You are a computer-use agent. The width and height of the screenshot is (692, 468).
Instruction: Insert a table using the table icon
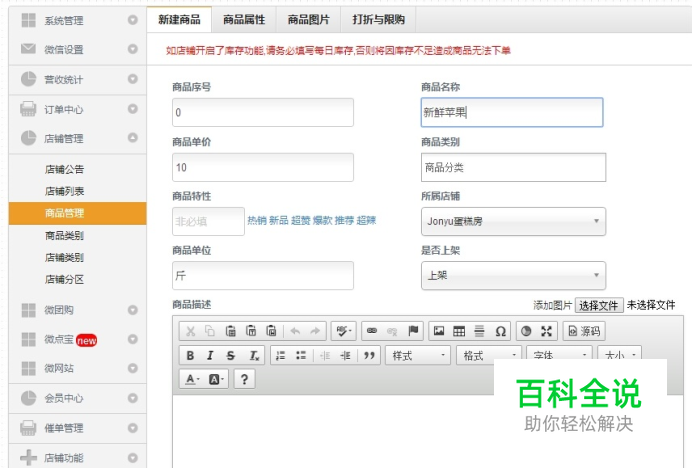point(459,331)
